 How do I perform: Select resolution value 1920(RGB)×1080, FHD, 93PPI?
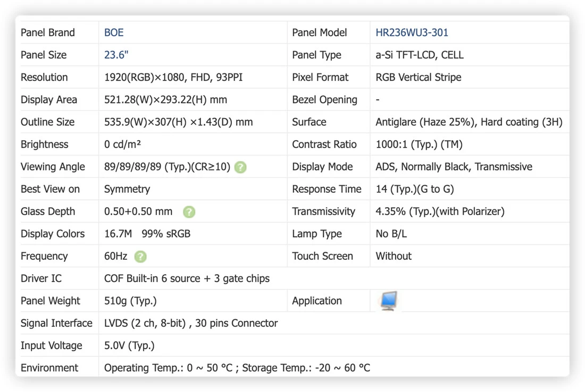pyautogui.click(x=173, y=77)
